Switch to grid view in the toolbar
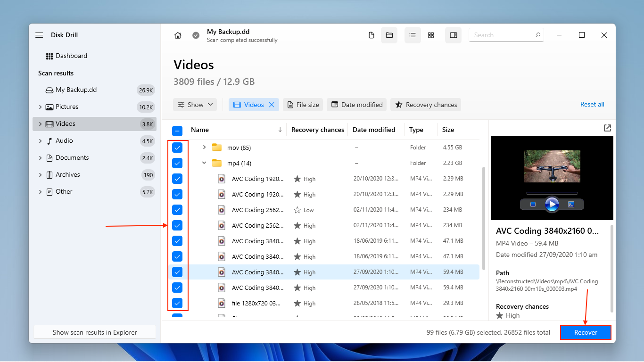Screen dimensions: 644x362 430,35
